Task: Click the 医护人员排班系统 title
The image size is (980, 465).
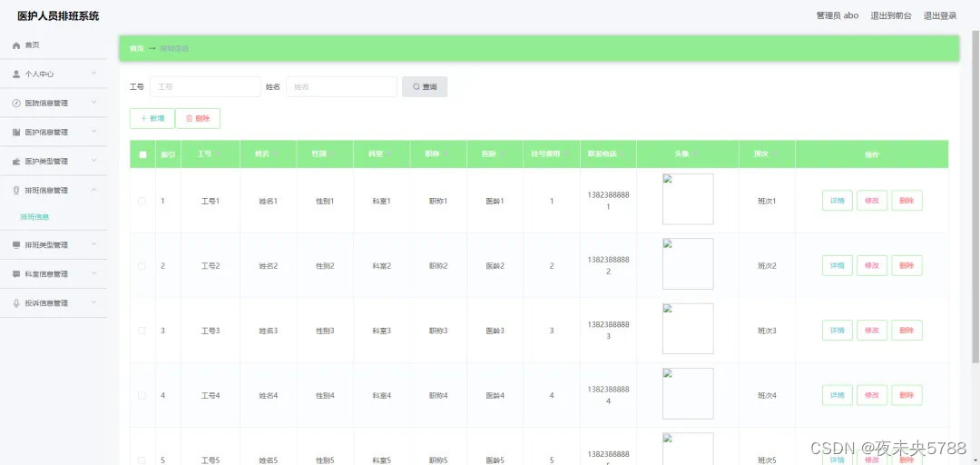Action: (x=58, y=16)
